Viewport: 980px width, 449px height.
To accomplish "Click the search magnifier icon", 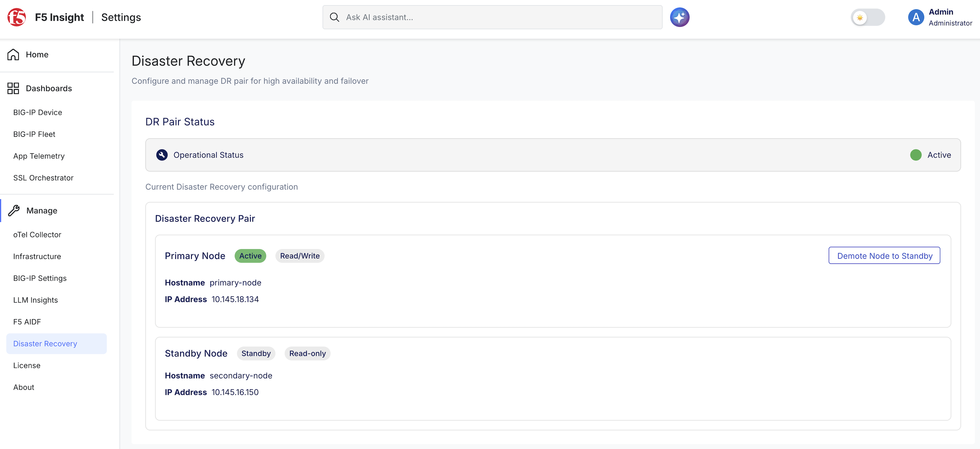I will click(x=334, y=17).
